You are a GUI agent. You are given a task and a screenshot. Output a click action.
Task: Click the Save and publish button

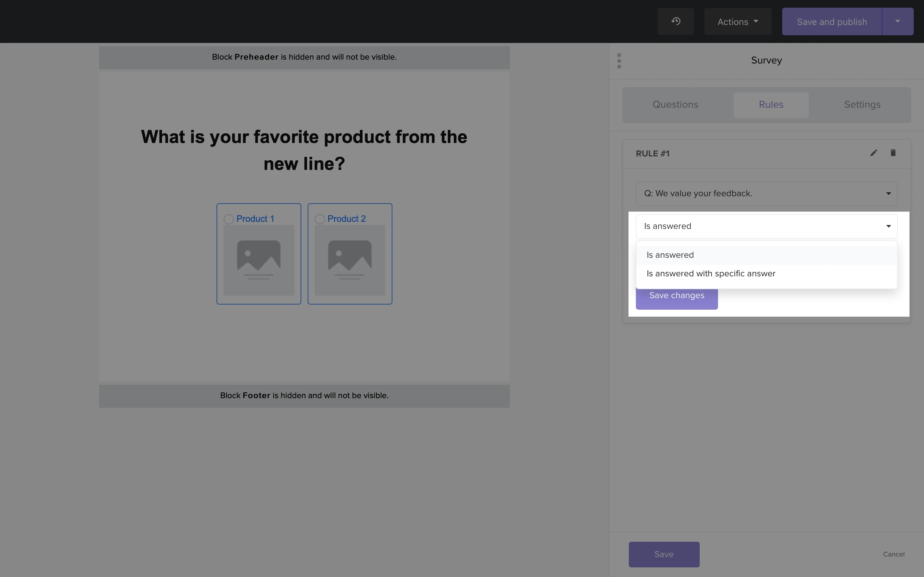(832, 22)
